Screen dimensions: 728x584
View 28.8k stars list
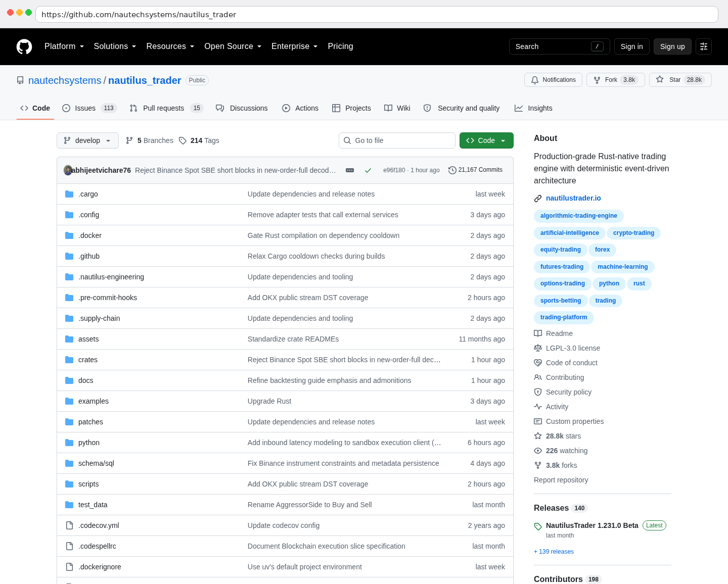558,436
